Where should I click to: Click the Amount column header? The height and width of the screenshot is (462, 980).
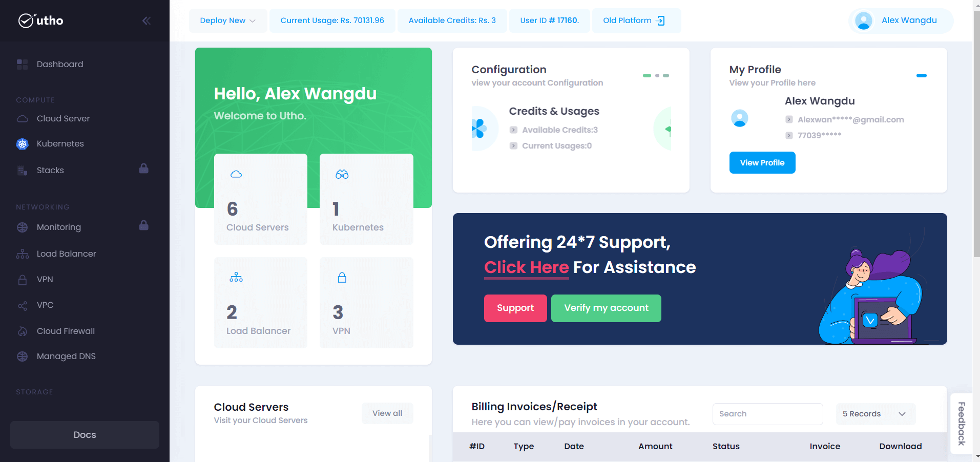click(x=655, y=447)
